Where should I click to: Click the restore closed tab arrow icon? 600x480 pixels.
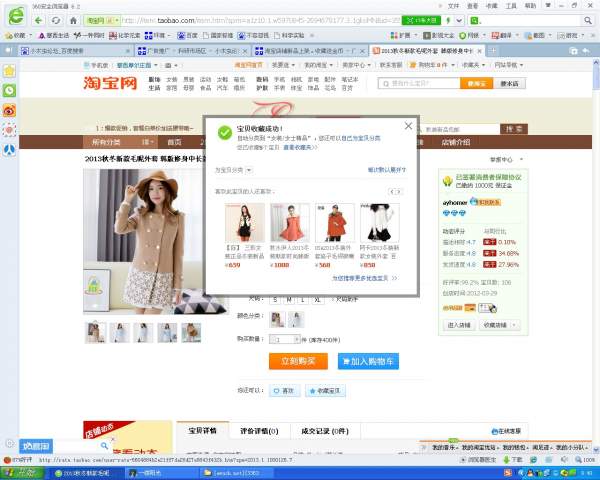585,51
